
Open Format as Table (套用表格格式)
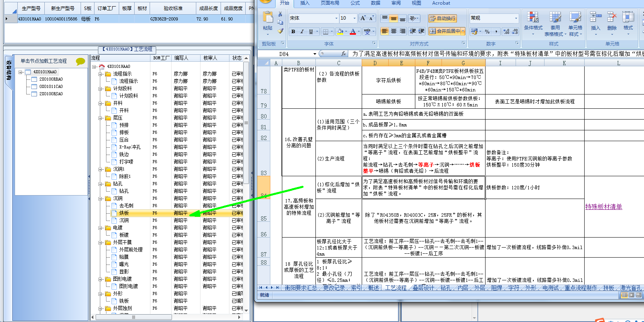pos(555,24)
